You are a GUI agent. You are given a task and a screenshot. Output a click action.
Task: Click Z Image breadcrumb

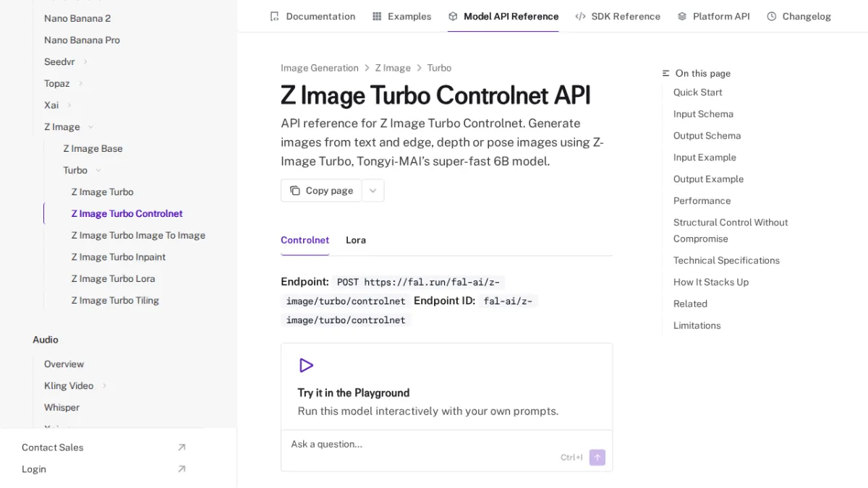(x=393, y=68)
